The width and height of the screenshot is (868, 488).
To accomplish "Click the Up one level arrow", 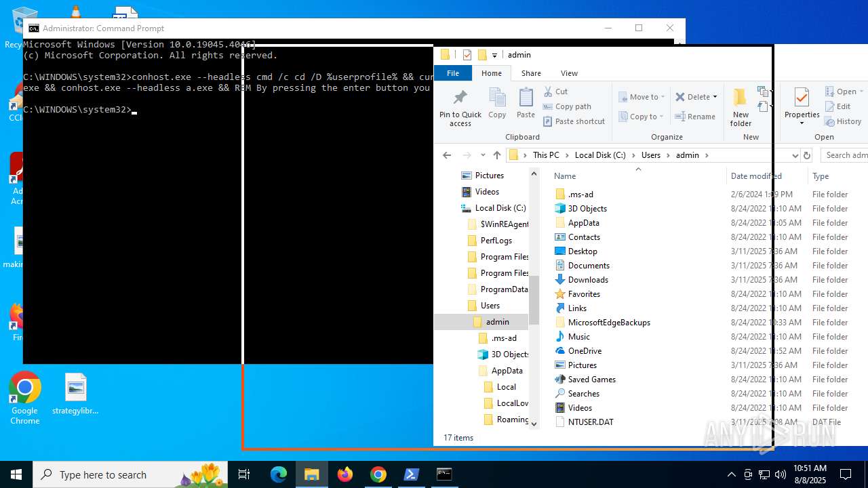I will click(x=497, y=155).
